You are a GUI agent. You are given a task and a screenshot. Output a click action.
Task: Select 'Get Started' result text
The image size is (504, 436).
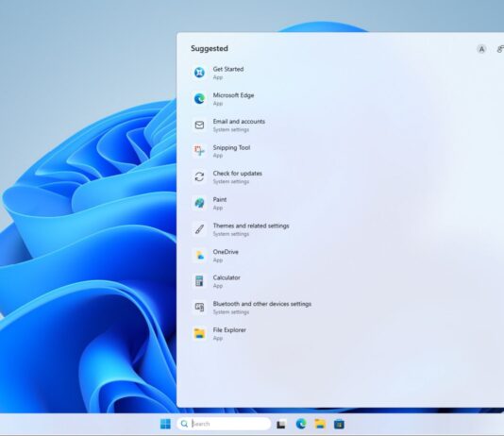(x=228, y=69)
